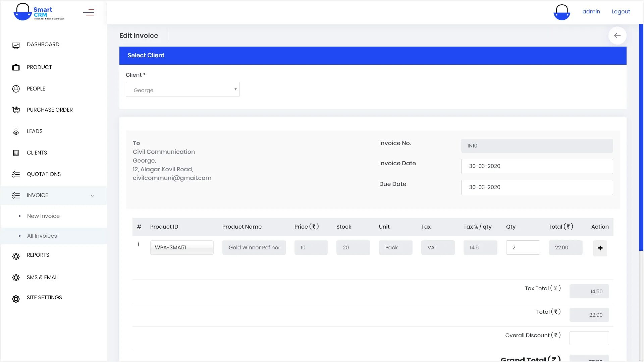Toggle the hamburger sidebar menu
644x362 pixels.
(x=89, y=13)
